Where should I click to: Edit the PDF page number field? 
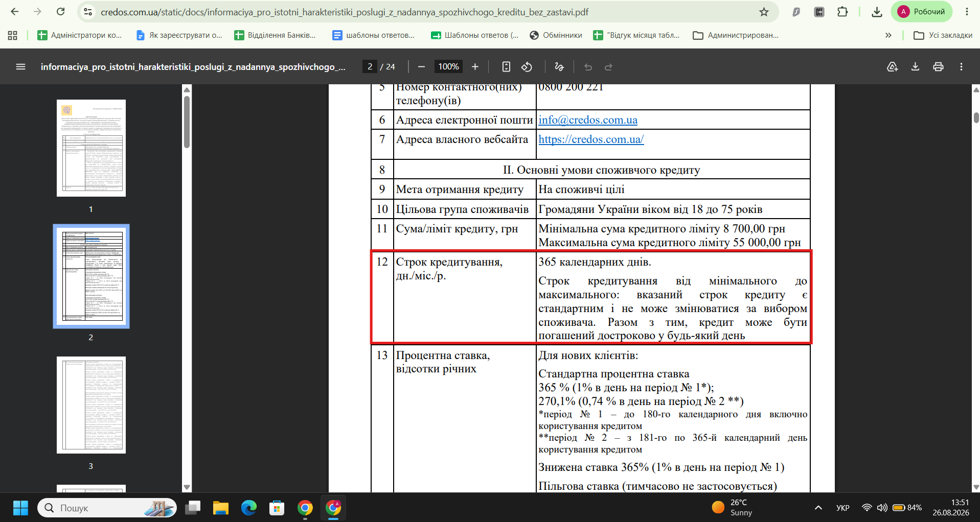(370, 66)
